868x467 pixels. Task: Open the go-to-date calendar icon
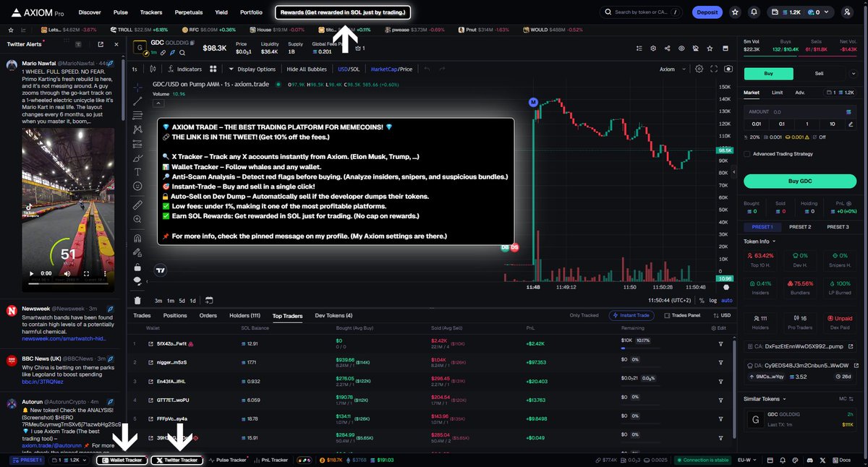pos(208,300)
